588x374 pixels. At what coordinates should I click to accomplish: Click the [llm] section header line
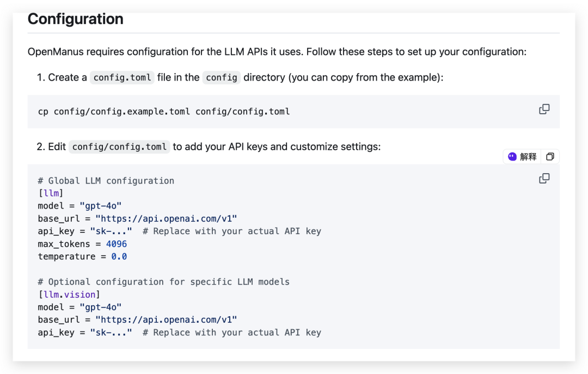tap(51, 193)
